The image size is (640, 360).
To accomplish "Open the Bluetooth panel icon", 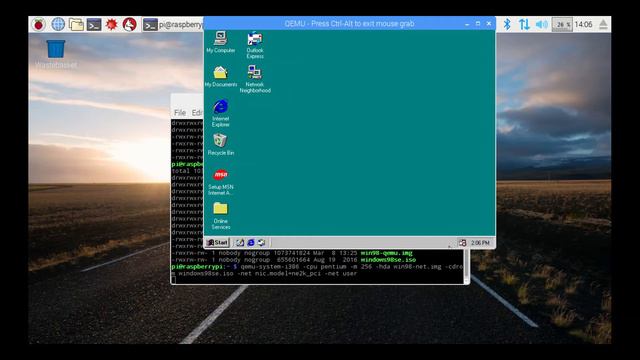I will tap(507, 24).
